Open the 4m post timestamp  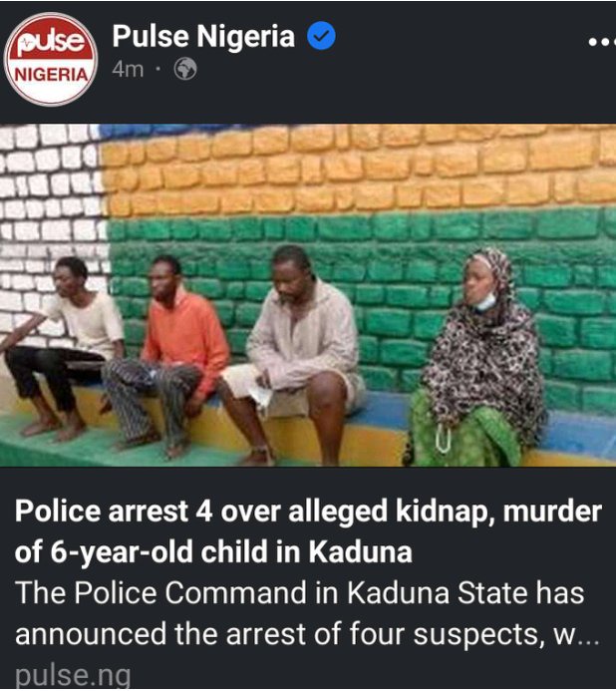click(x=128, y=69)
